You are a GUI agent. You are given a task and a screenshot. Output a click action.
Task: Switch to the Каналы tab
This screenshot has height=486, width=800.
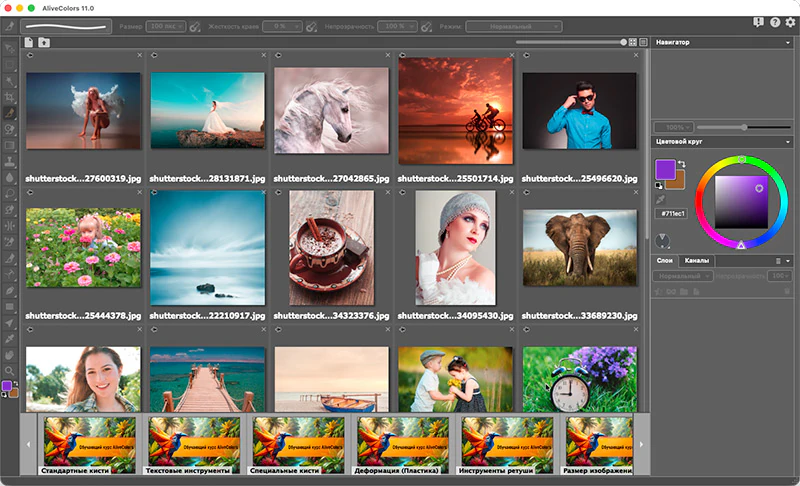[x=696, y=261]
